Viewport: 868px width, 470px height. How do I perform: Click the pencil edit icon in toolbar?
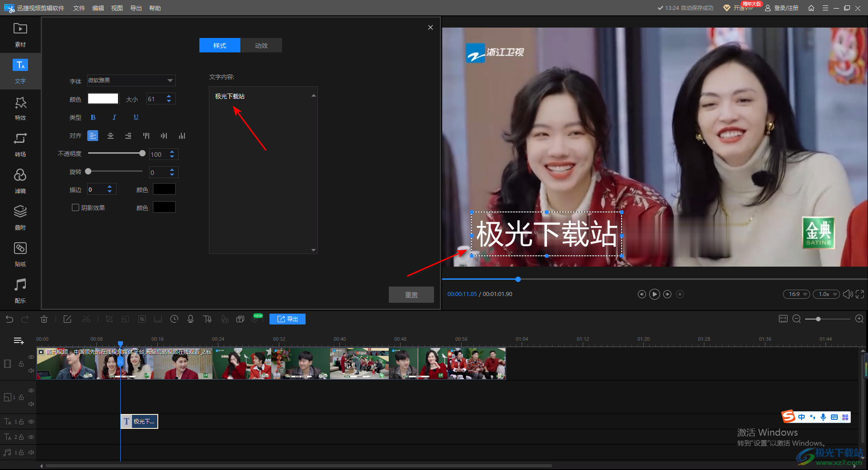pyautogui.click(x=67, y=319)
